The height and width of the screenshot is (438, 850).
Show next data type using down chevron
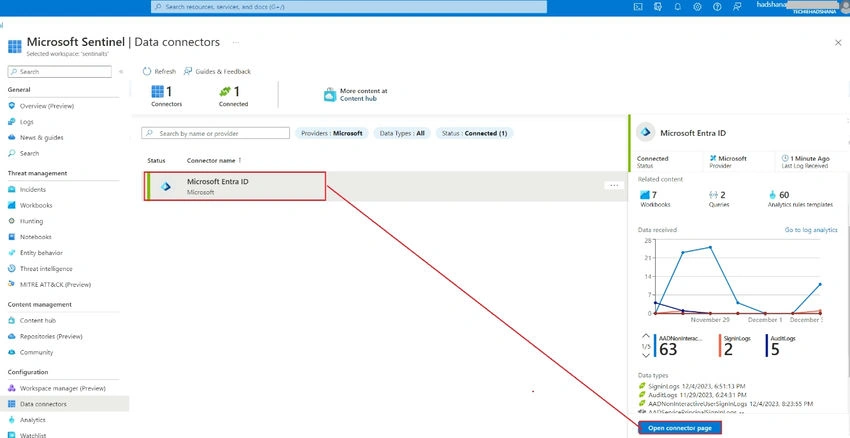click(645, 356)
